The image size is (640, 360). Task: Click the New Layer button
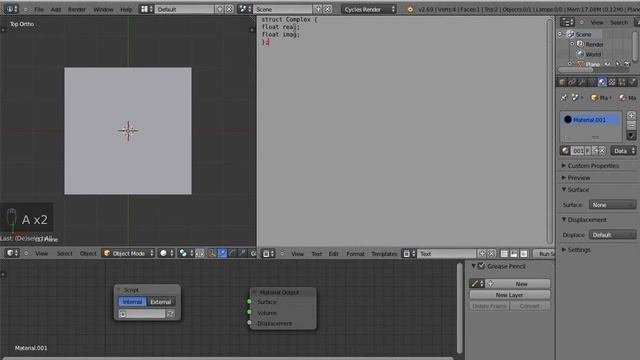coord(509,295)
